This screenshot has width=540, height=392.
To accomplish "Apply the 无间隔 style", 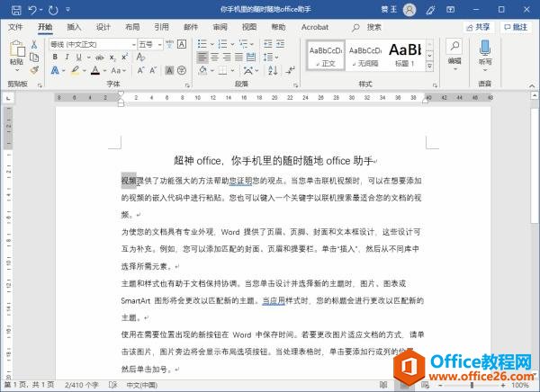I will coord(365,56).
